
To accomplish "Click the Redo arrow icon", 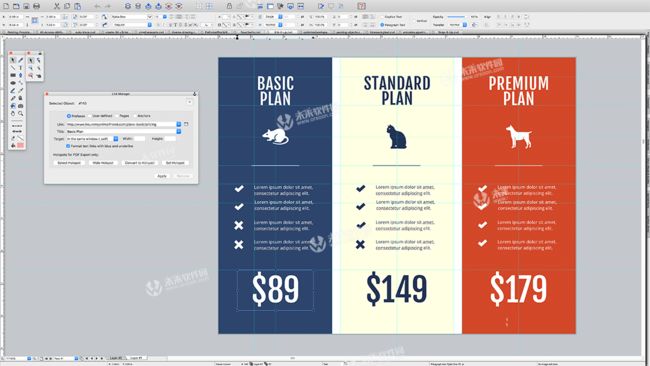I will pos(107,6).
